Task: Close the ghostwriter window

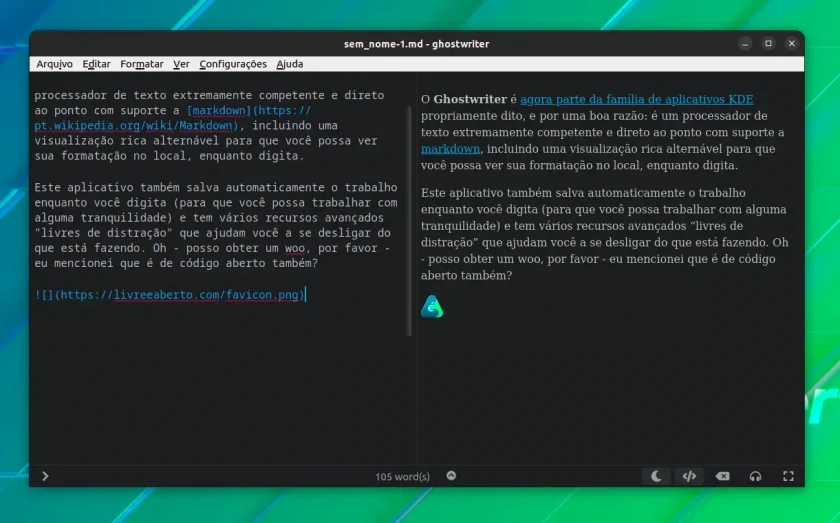Action: (x=792, y=43)
